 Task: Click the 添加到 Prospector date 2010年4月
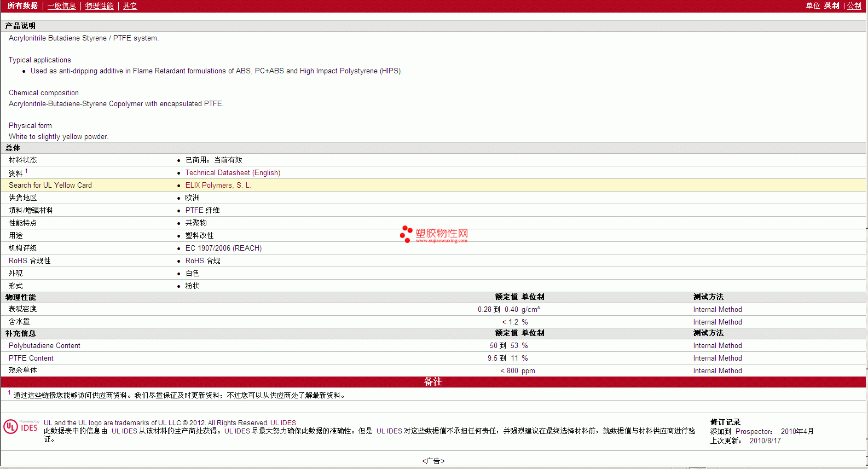(797, 431)
